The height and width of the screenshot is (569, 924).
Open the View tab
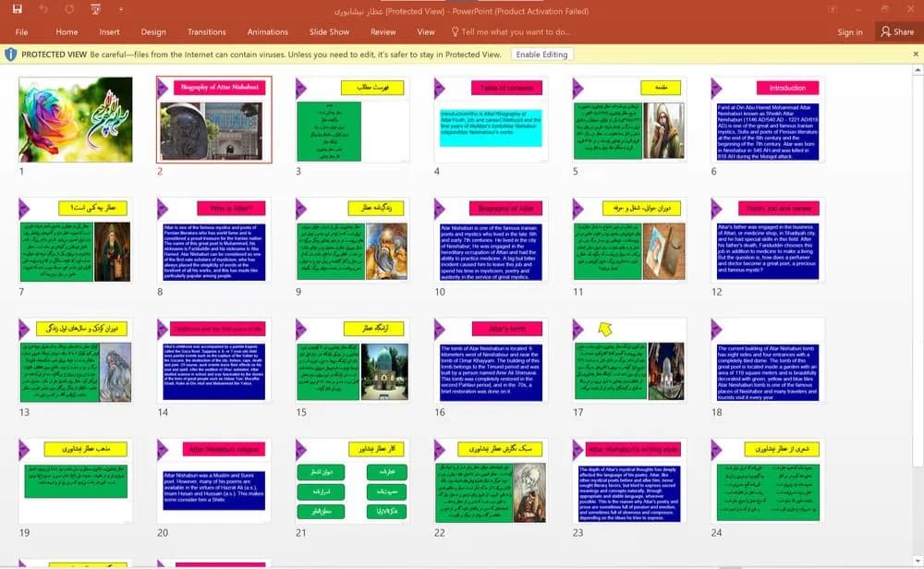(x=426, y=31)
